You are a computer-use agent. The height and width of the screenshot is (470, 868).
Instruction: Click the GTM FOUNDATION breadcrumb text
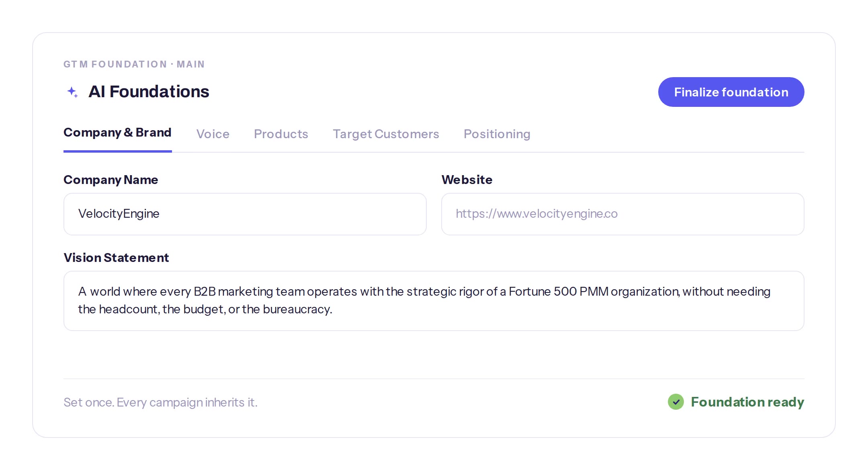[115, 64]
